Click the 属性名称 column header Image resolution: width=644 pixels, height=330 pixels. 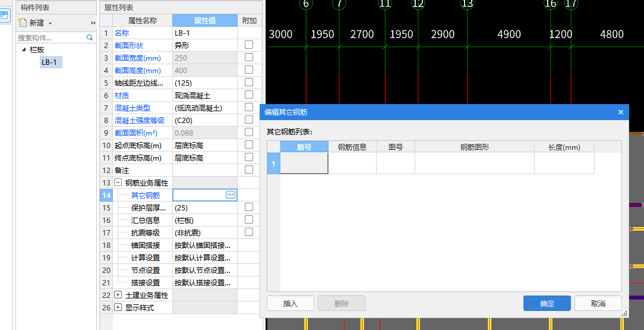coord(143,21)
